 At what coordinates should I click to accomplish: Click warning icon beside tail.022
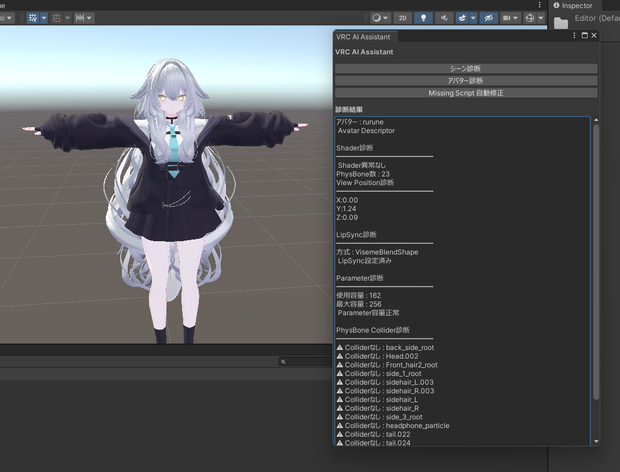coord(340,434)
